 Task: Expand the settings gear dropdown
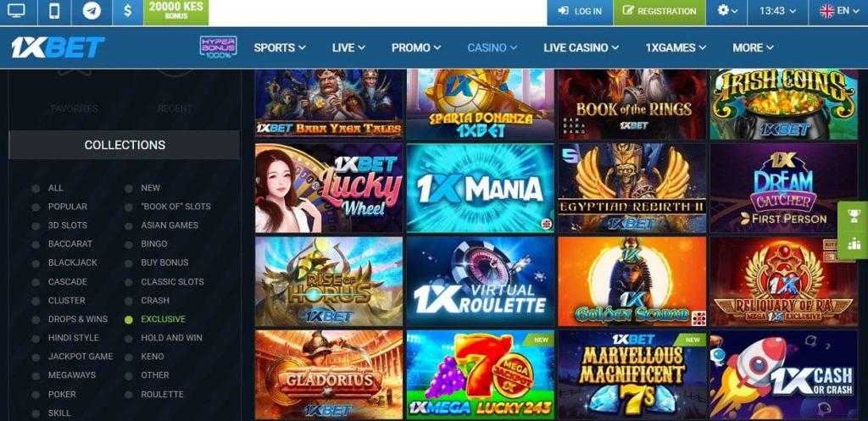[x=726, y=11]
